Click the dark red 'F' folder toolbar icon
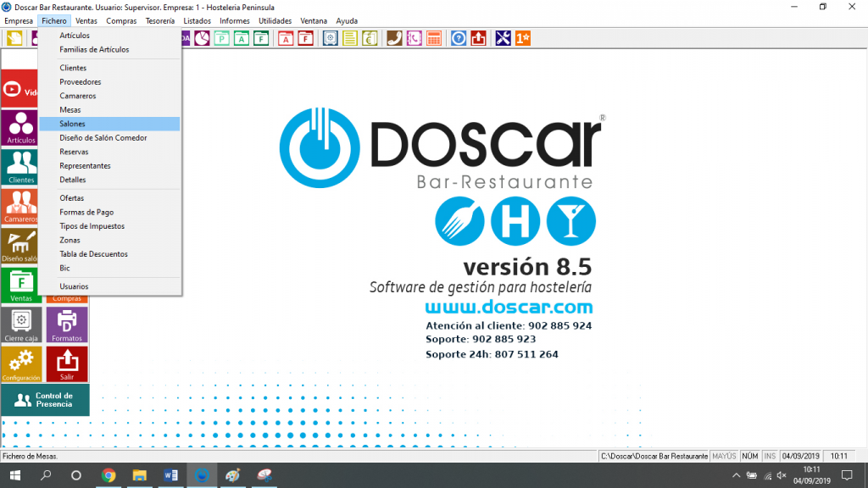This screenshot has width=868, height=488. pos(305,38)
